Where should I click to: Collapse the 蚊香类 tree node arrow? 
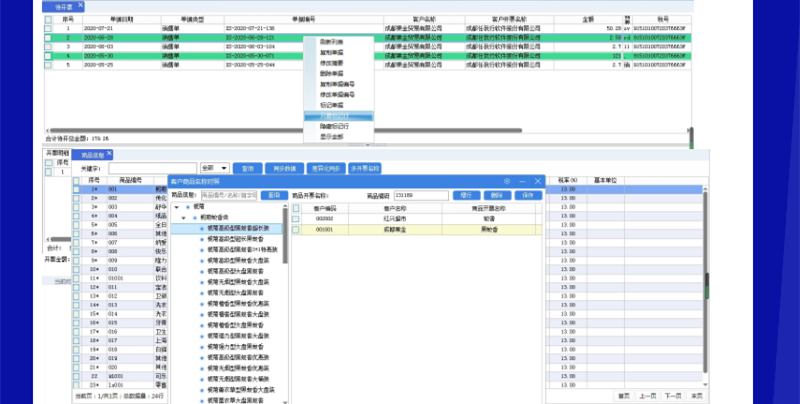(x=184, y=218)
